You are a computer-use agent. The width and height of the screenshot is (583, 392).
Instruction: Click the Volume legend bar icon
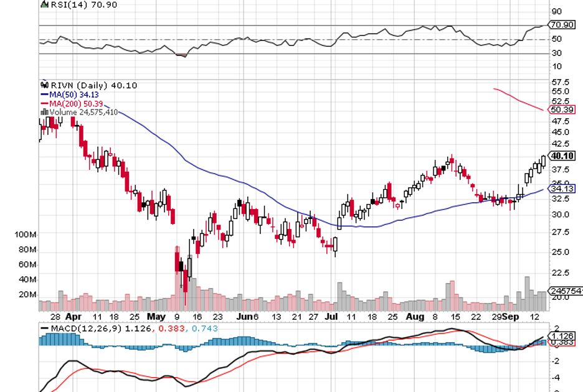point(44,113)
